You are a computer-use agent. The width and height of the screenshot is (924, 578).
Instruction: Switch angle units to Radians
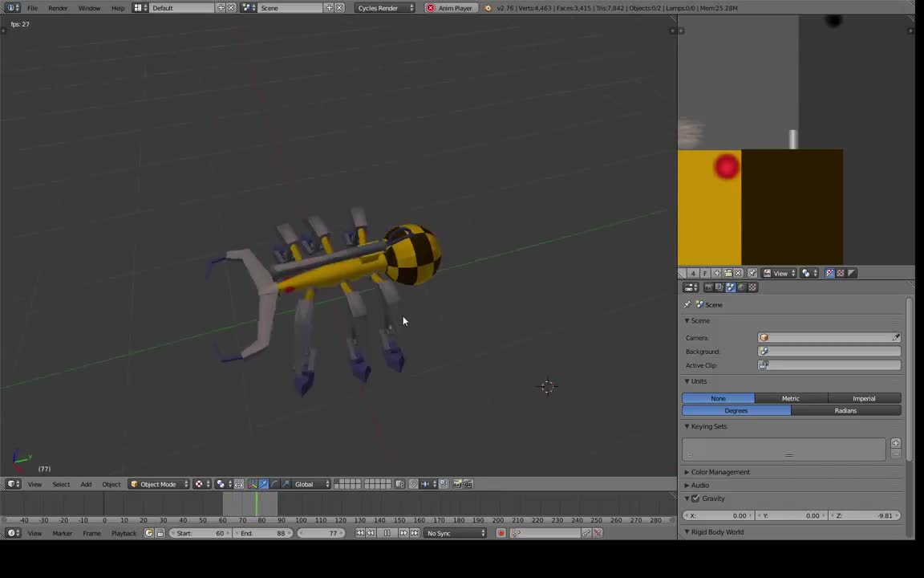(x=845, y=410)
